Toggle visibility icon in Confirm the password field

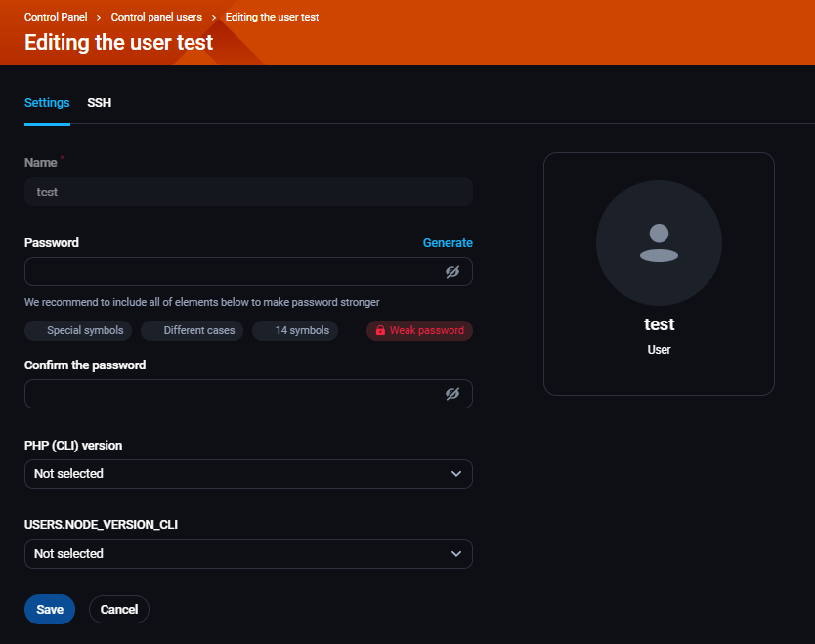click(x=452, y=394)
